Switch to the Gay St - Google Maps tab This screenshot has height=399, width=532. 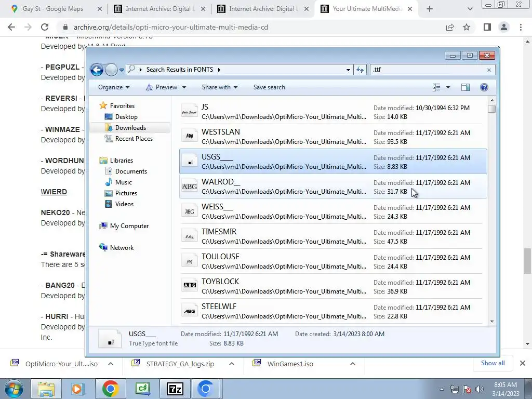pyautogui.click(x=53, y=9)
